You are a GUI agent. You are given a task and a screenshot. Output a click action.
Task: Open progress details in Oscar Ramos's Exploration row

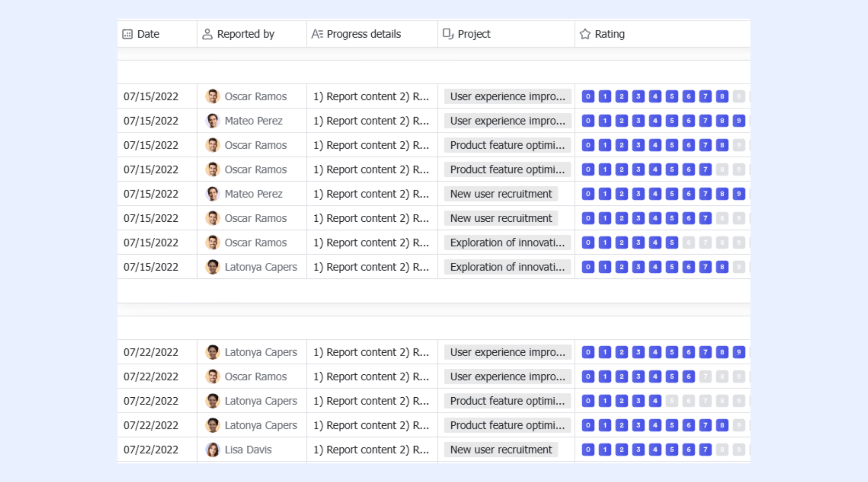(371, 242)
